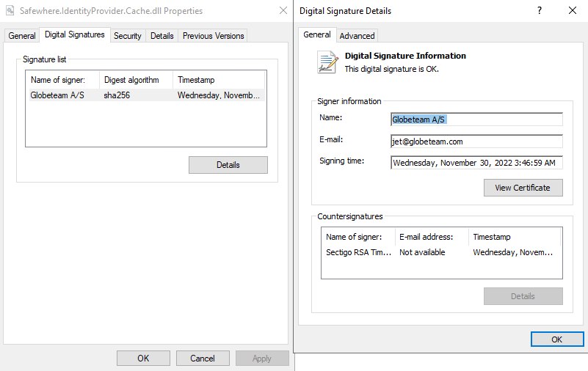Viewport: 588px width, 371px height.
Task: Open the Advanced tab in signature details
Action: [x=357, y=36]
